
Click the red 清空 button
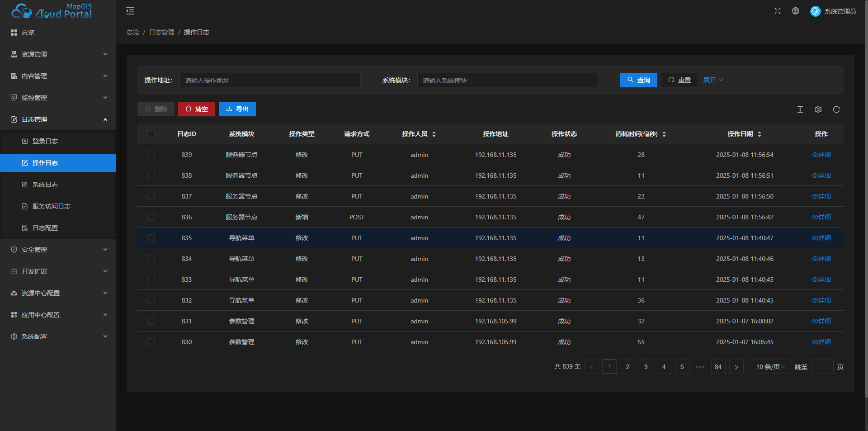197,109
